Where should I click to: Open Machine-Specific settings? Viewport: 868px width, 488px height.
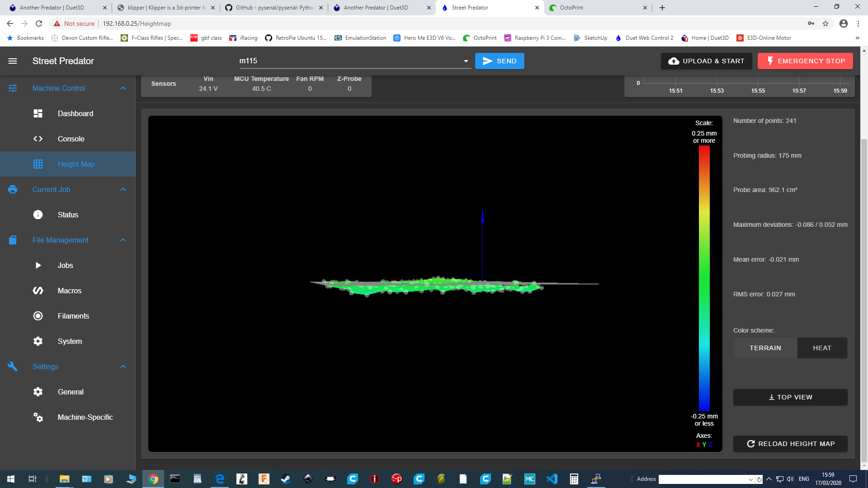[68, 417]
